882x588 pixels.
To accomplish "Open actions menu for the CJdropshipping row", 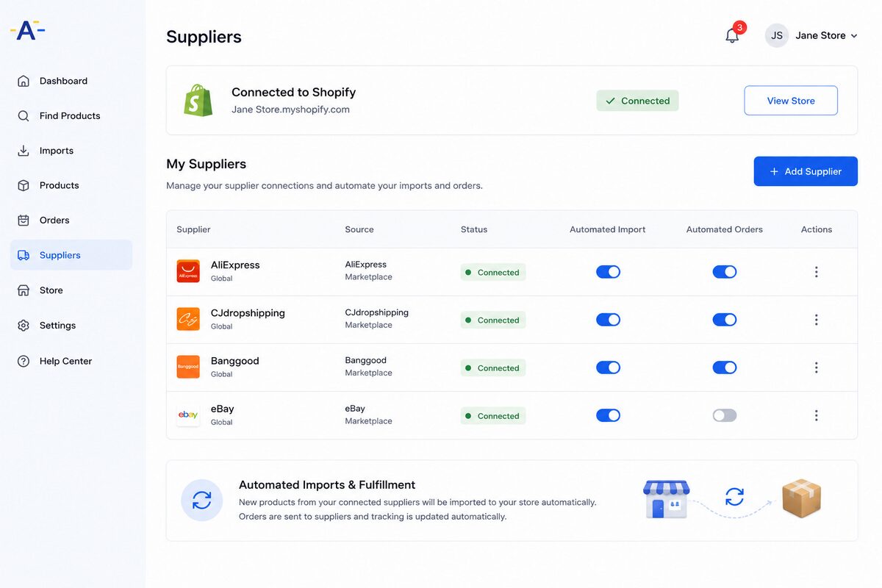I will [816, 320].
